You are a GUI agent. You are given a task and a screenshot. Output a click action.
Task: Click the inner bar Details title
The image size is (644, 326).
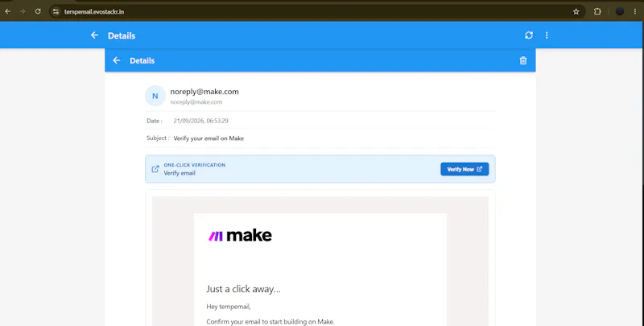(x=142, y=60)
